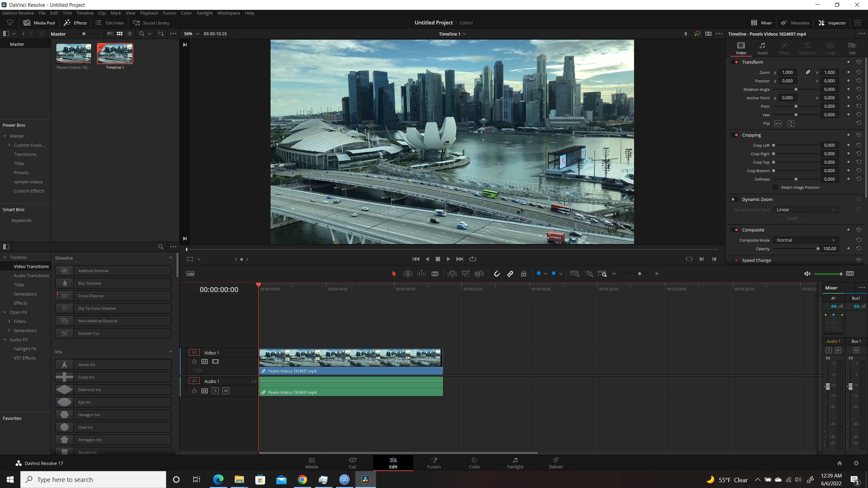This screenshot has height=488, width=868.
Task: Switch pool to thumbnail grid view
Action: (120, 34)
